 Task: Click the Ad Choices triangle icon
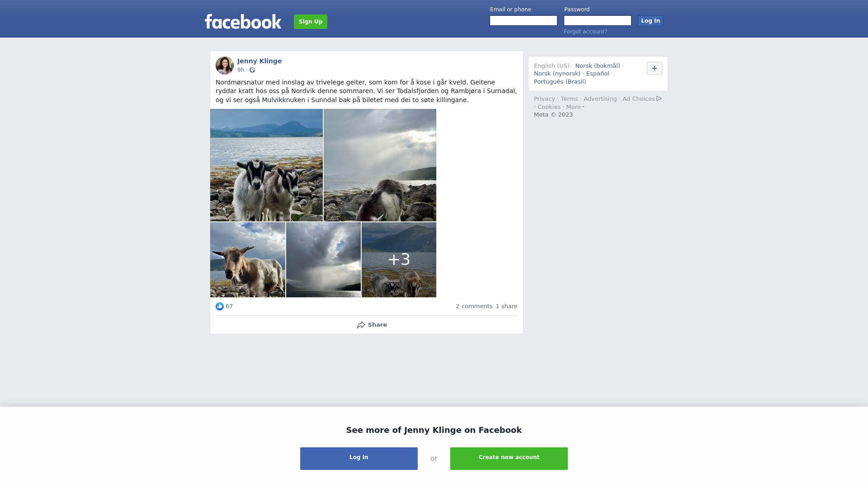tap(659, 99)
